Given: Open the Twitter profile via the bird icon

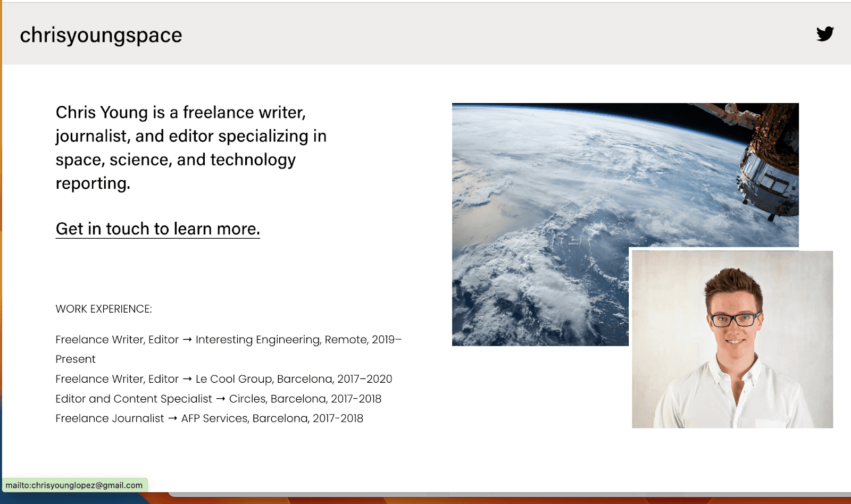Looking at the screenshot, I should coord(825,33).
